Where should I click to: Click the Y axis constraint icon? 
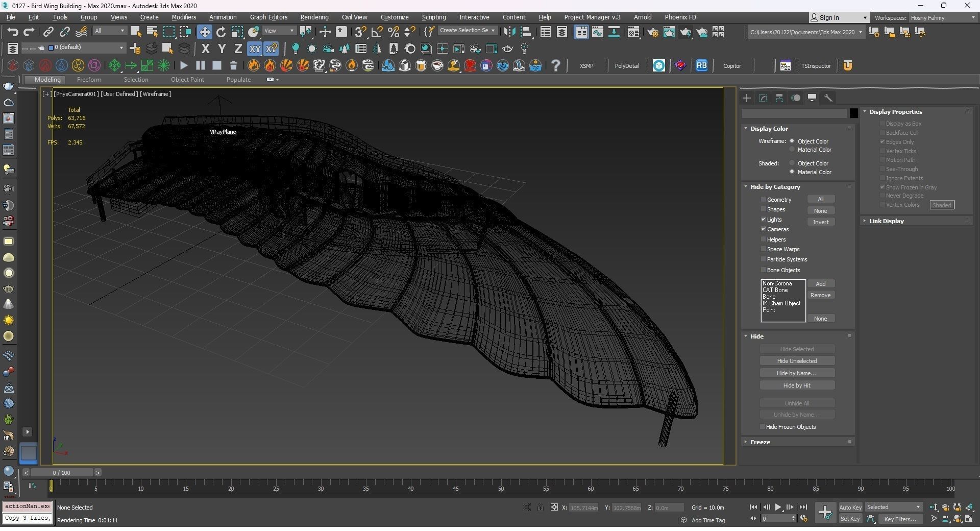(x=222, y=49)
